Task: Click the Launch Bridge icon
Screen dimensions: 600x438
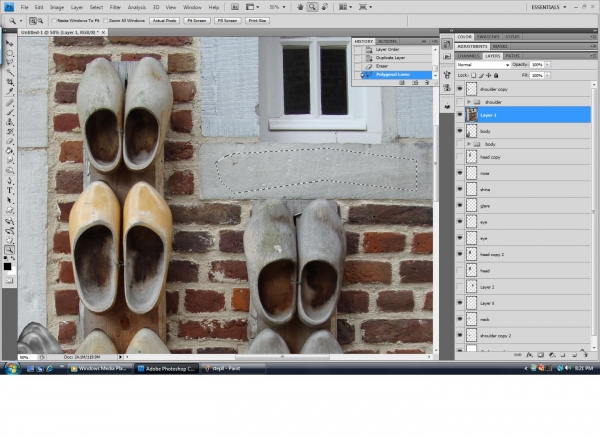Action: (235, 7)
